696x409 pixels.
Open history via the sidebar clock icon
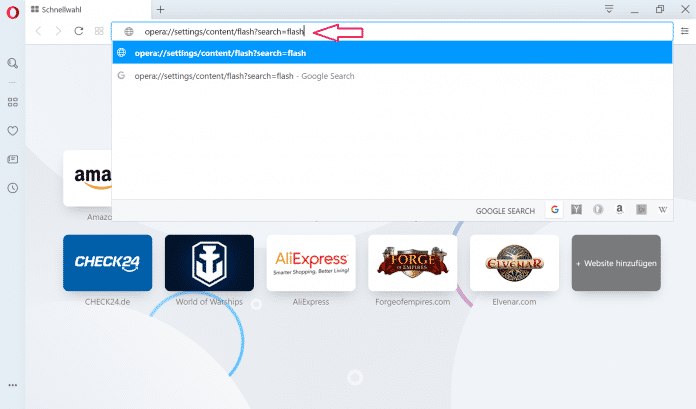[13, 188]
